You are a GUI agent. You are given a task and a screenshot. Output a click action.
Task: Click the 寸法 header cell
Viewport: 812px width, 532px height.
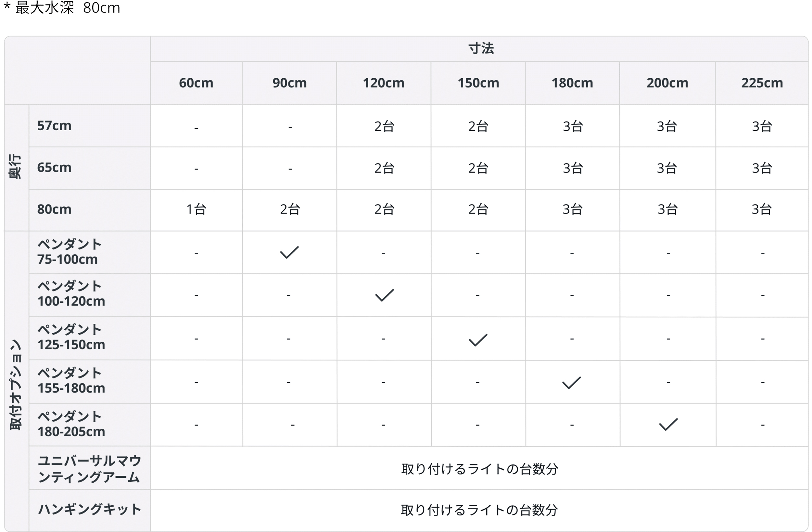tap(481, 48)
